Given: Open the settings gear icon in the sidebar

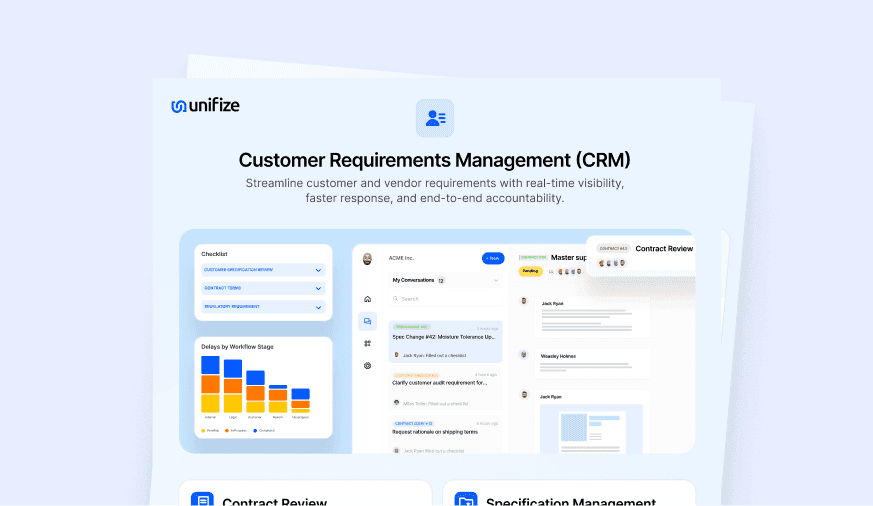Looking at the screenshot, I should click(367, 366).
